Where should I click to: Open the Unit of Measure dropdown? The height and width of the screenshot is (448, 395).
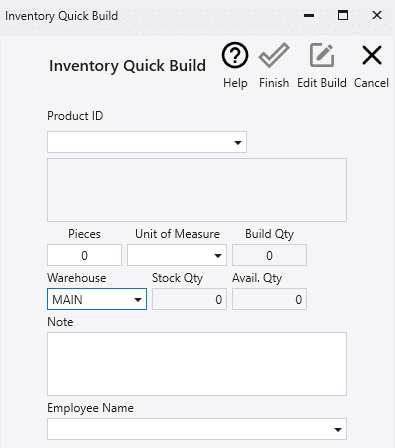[x=177, y=255]
